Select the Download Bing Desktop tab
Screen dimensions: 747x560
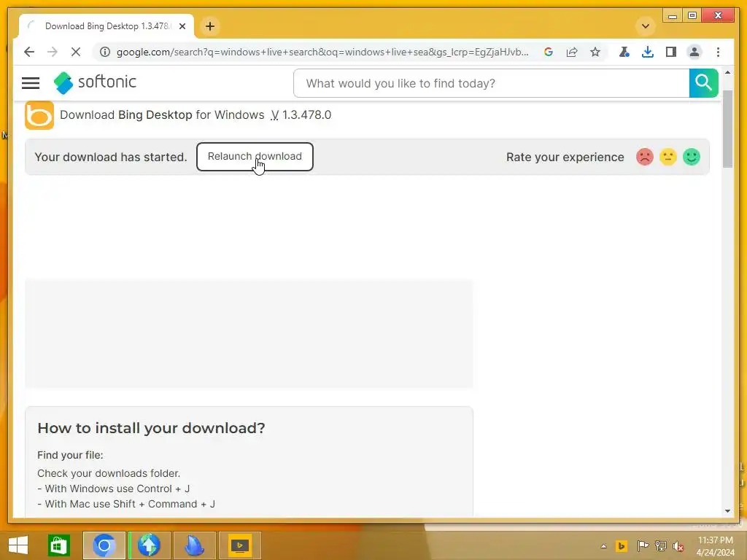click(107, 26)
